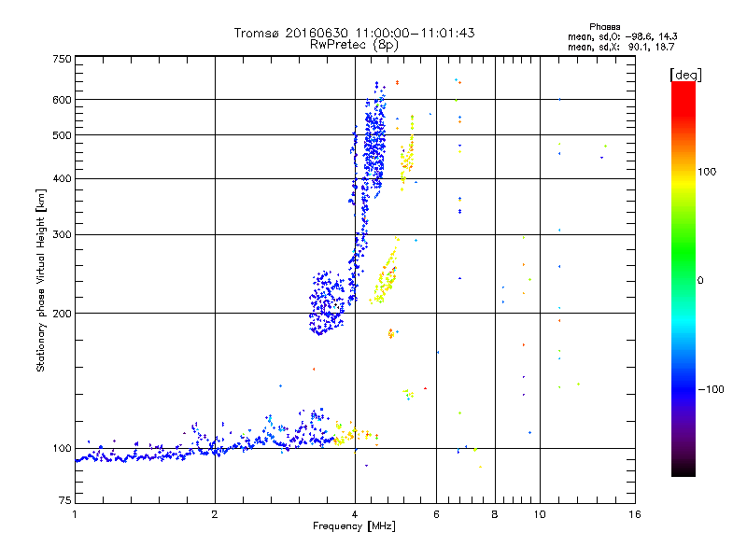Click the y-axis tick label '200'

pos(62,314)
